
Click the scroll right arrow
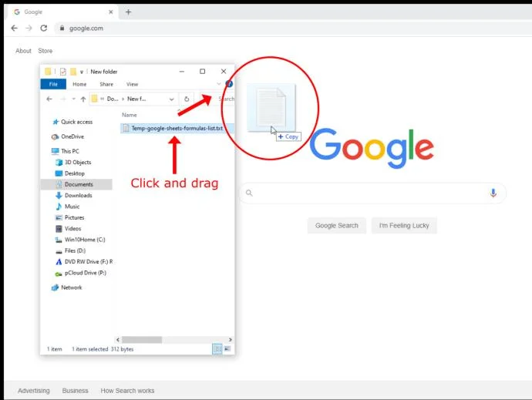click(x=231, y=340)
